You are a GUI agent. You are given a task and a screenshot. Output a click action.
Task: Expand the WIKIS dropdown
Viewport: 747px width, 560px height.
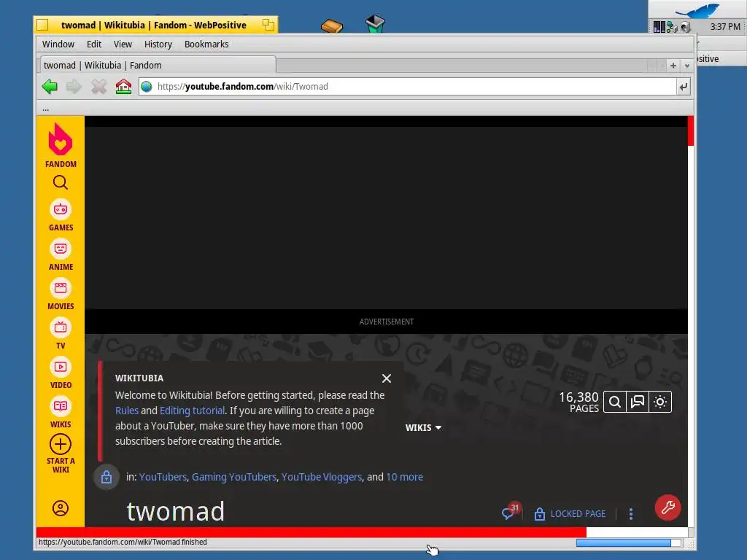(423, 427)
